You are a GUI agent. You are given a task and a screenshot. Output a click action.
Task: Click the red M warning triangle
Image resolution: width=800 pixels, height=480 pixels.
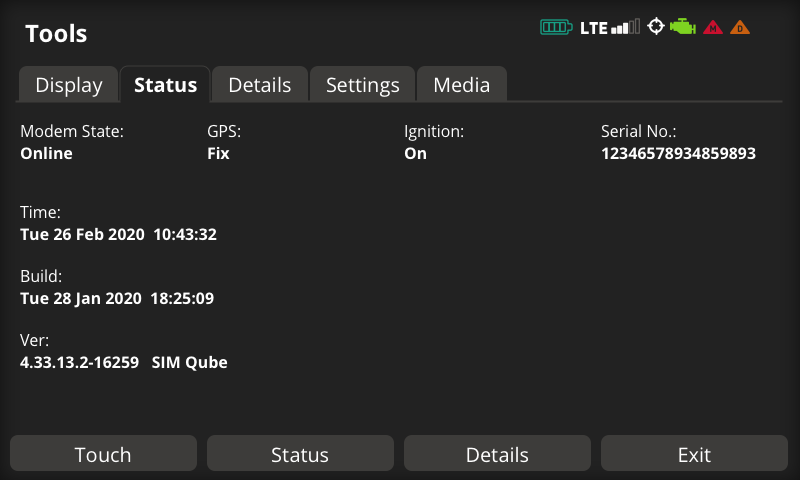tap(713, 28)
